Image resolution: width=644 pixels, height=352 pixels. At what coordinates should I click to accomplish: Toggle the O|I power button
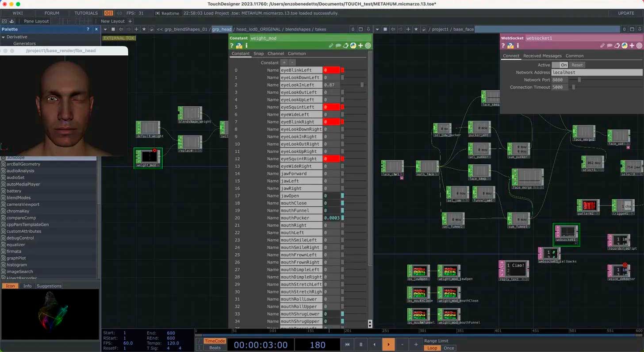click(108, 13)
